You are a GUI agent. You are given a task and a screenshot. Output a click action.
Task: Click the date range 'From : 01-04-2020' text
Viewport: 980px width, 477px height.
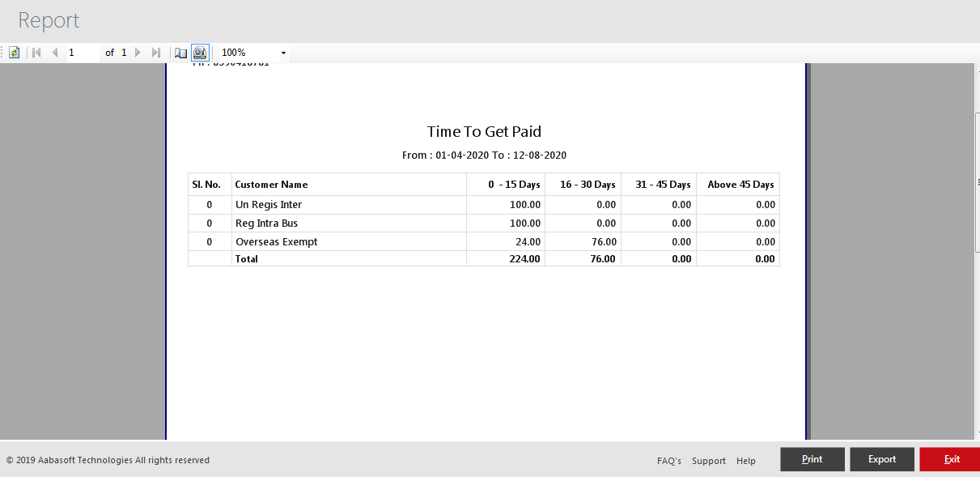pyautogui.click(x=445, y=155)
